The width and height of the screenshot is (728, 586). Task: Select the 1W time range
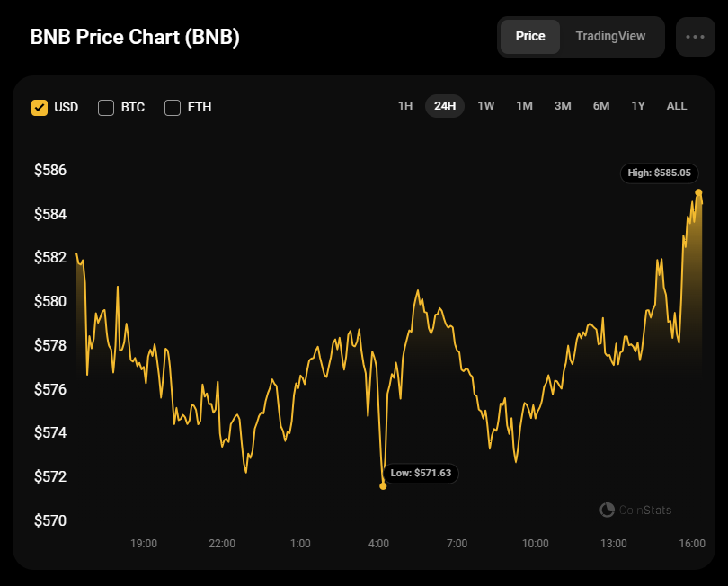point(485,106)
